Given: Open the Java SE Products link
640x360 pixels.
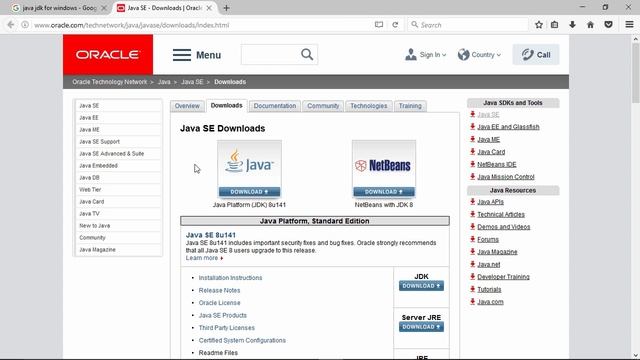Looking at the screenshot, I should coord(222,315).
